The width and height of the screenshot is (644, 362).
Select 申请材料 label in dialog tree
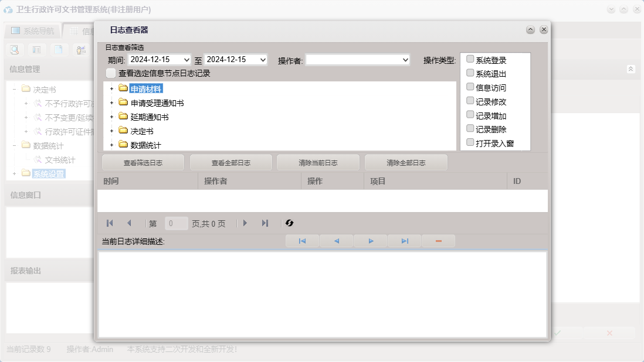pyautogui.click(x=146, y=89)
